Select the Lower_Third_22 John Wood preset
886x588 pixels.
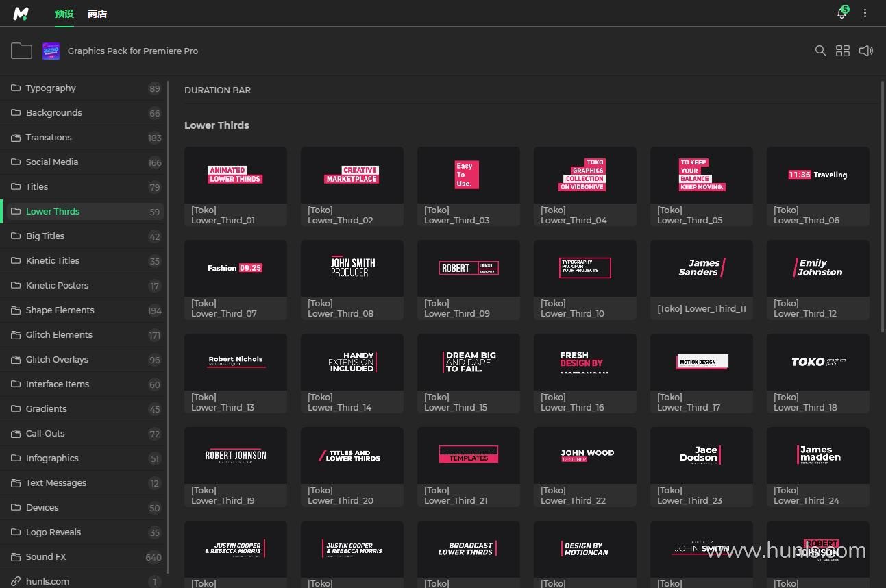tap(585, 467)
